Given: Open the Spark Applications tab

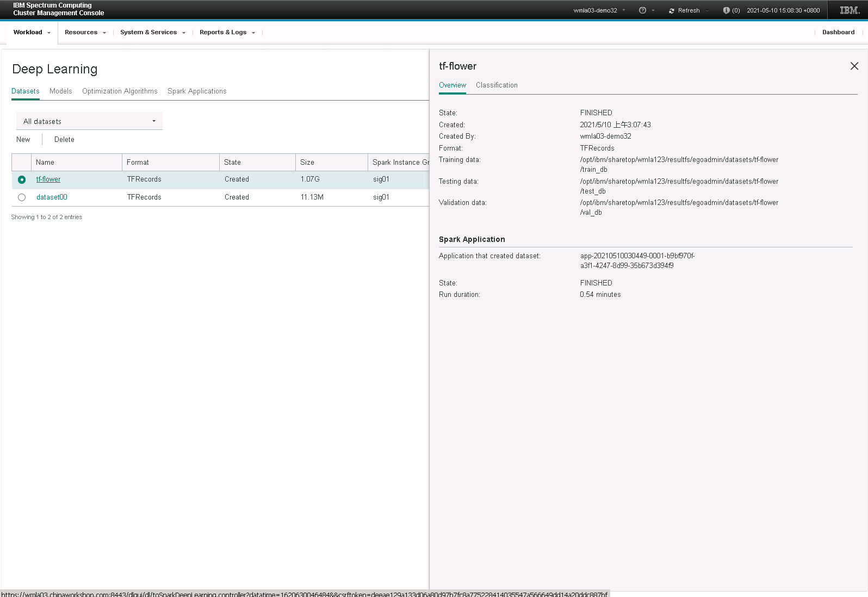Looking at the screenshot, I should [x=197, y=91].
